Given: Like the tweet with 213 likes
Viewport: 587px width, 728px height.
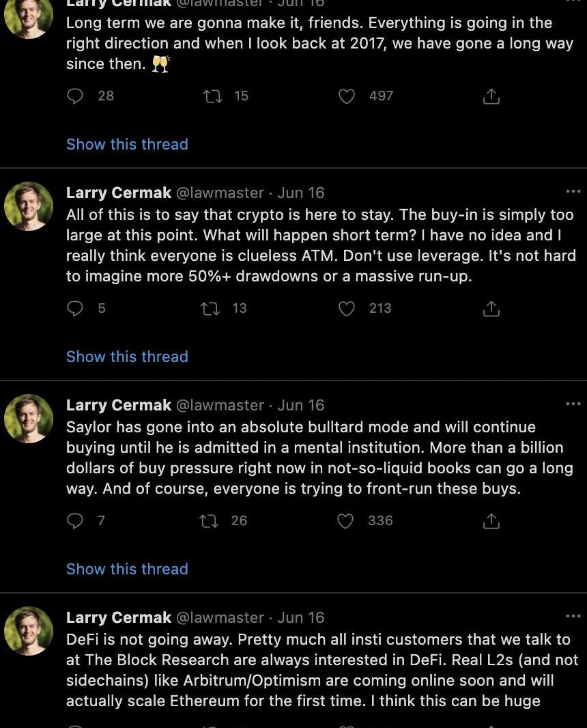Looking at the screenshot, I should coord(347,309).
